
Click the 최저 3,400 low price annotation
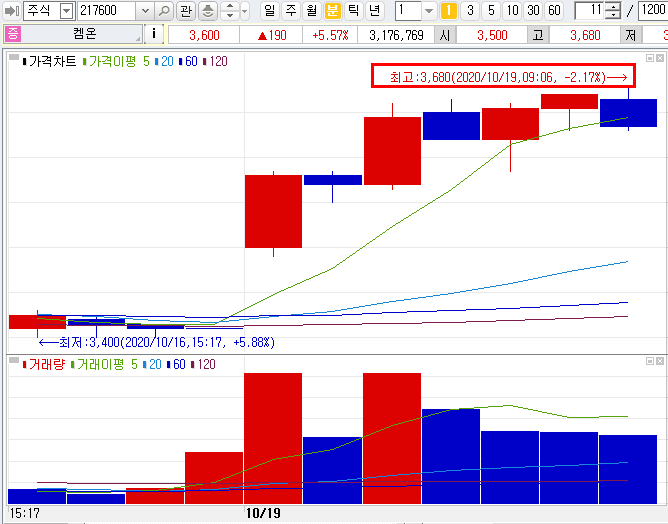[157, 343]
